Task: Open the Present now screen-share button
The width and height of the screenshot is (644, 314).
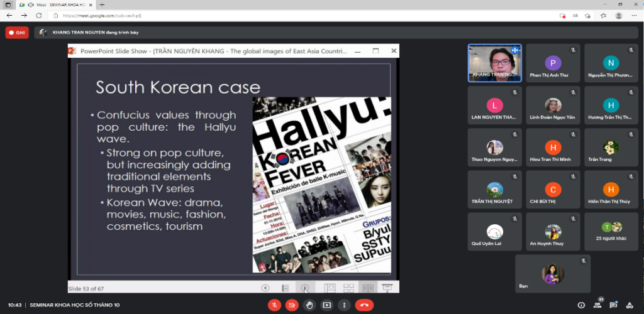Action: 327,305
